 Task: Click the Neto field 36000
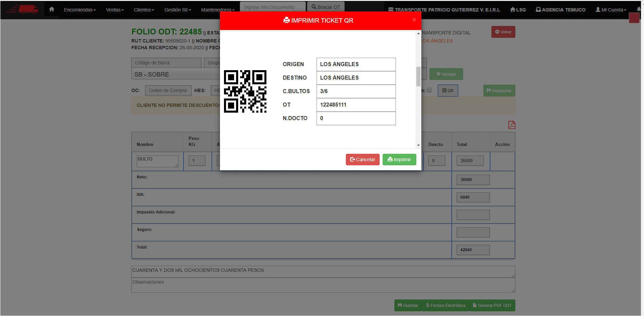(x=473, y=180)
